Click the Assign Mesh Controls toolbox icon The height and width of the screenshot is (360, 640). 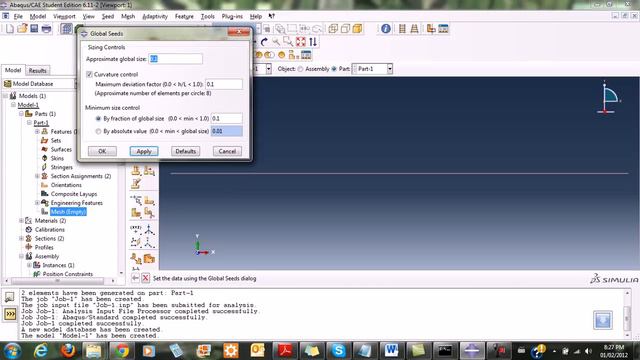[136, 171]
